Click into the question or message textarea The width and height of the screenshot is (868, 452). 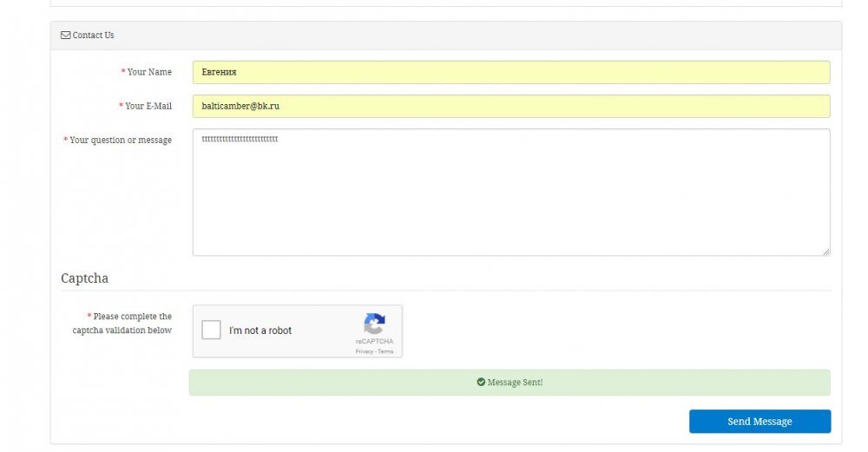(511, 193)
